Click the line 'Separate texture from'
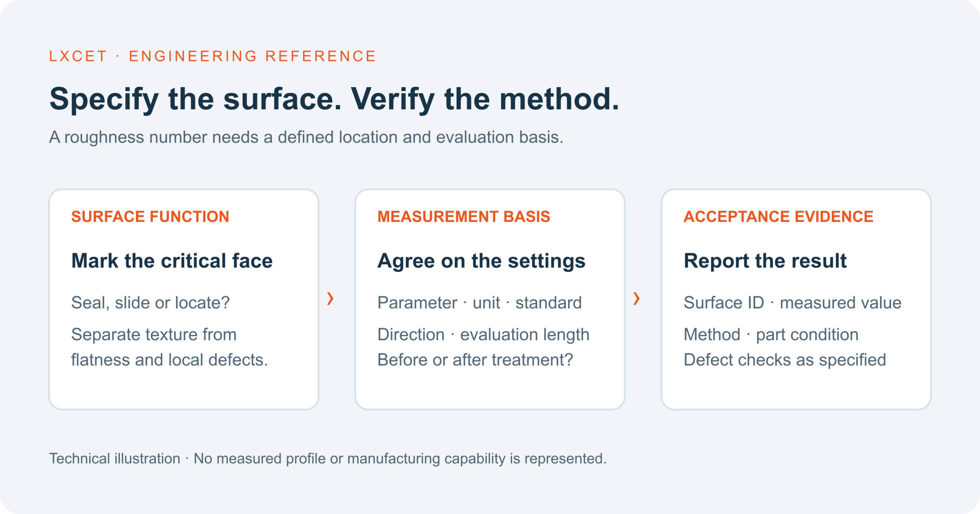This screenshot has width=980, height=514. (x=154, y=335)
